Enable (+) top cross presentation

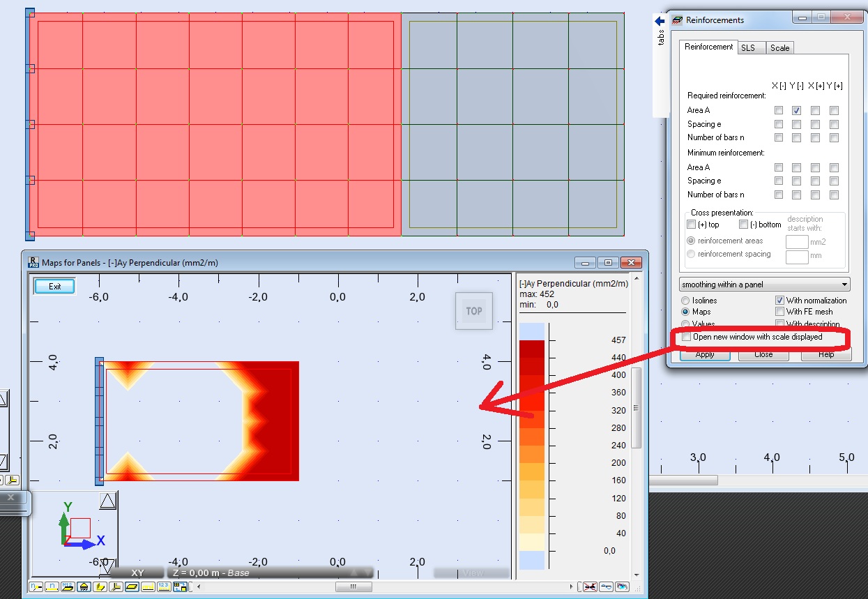[691, 225]
